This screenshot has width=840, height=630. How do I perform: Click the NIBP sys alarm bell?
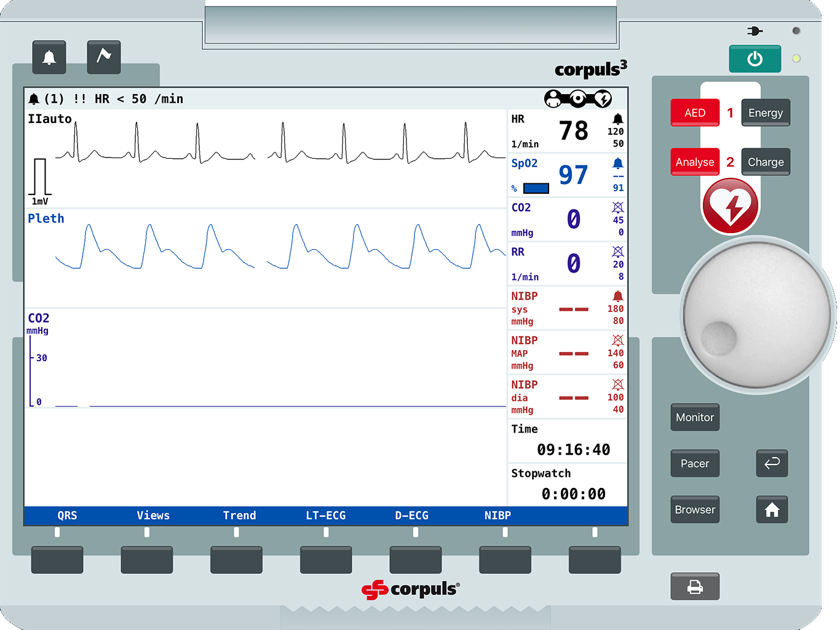[618, 296]
